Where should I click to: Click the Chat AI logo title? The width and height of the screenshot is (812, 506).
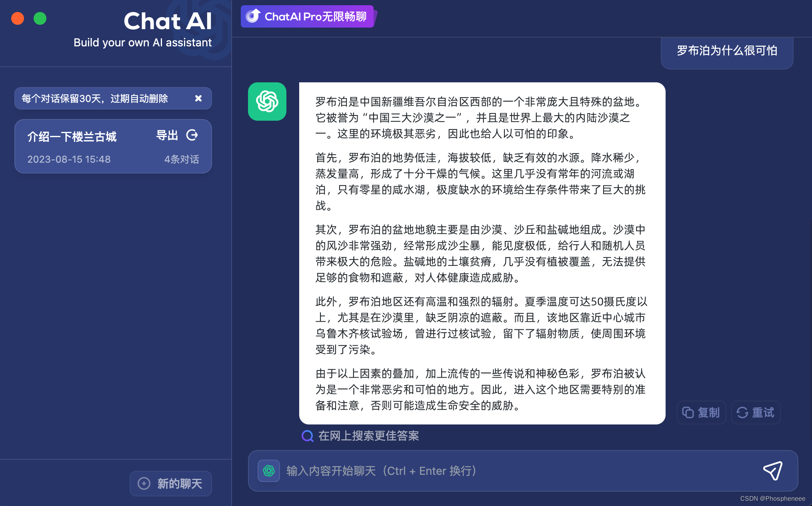point(168,21)
